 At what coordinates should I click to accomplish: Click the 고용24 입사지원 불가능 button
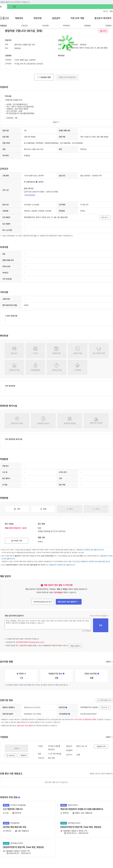[67, 77]
